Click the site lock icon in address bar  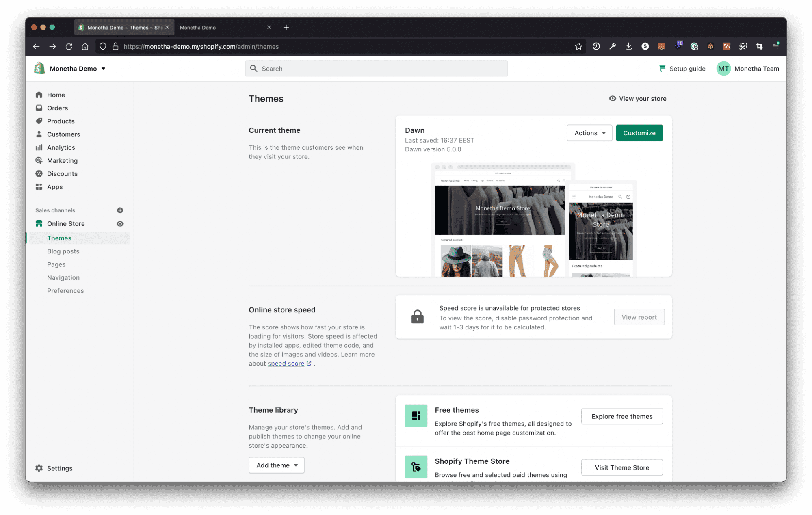pyautogui.click(x=115, y=46)
